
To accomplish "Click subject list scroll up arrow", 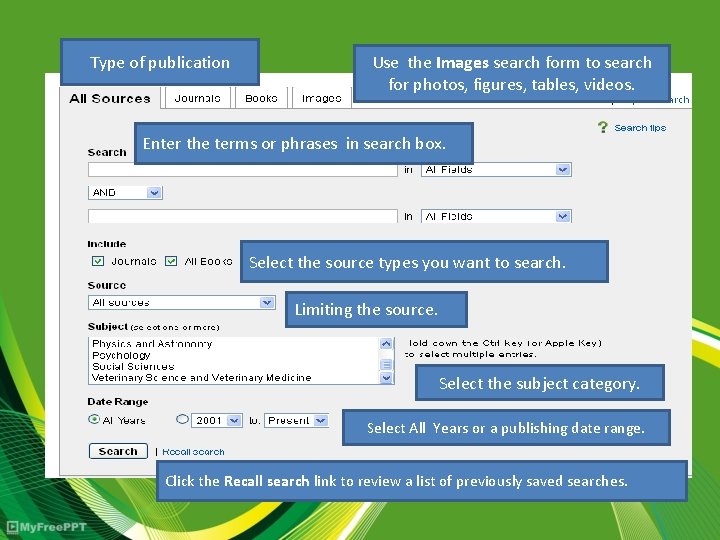I will click(x=386, y=343).
